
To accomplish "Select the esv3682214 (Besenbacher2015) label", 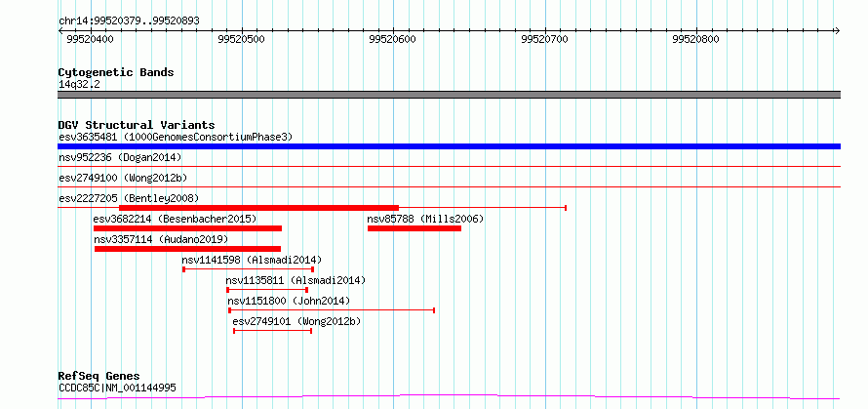I will (x=175, y=219).
